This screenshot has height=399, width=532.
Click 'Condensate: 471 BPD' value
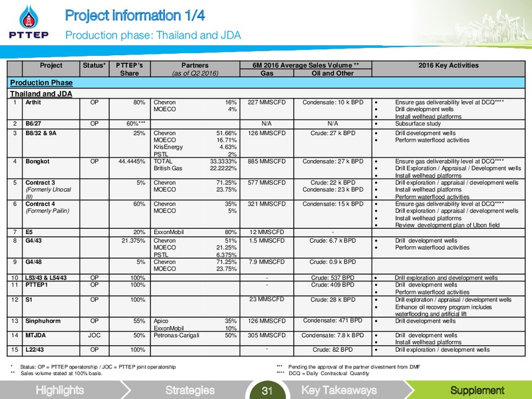point(332,321)
